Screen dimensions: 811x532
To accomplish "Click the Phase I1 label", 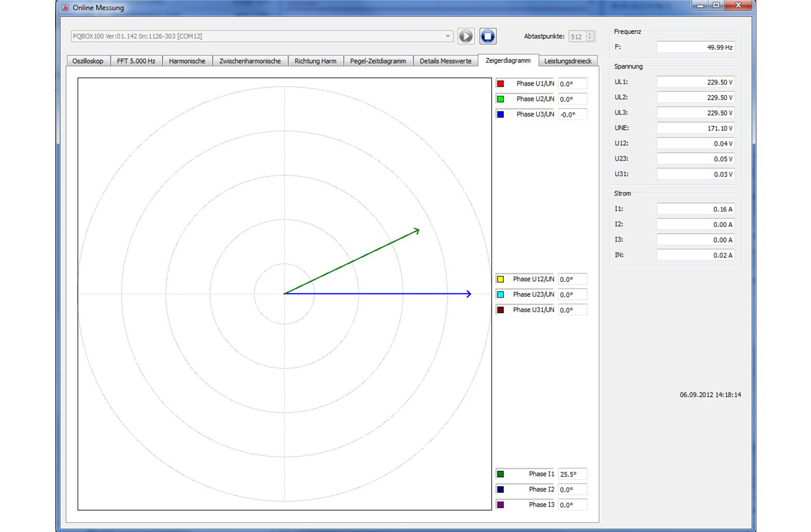I will 541,474.
